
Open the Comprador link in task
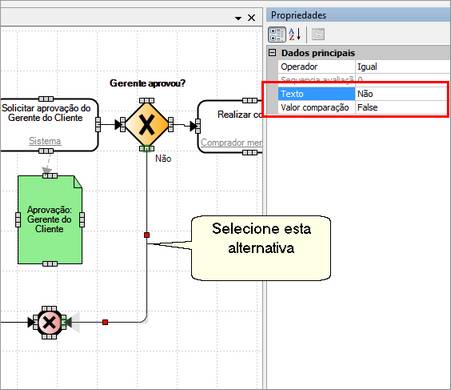pyautogui.click(x=231, y=143)
